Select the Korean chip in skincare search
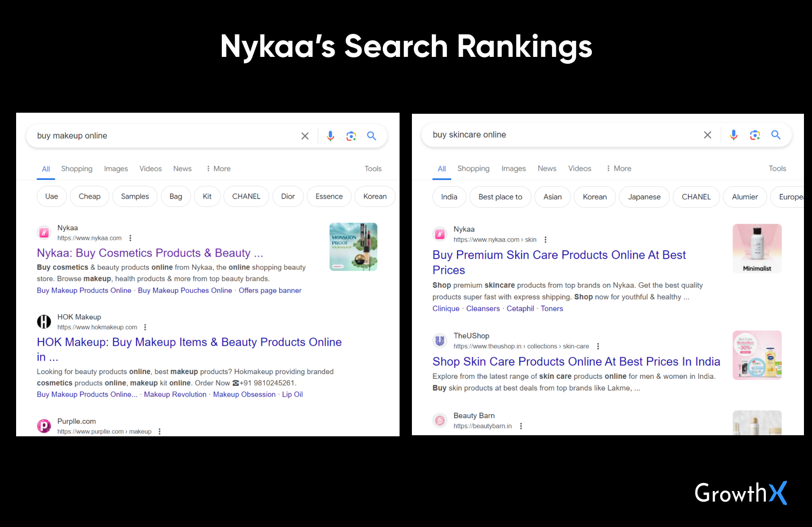The image size is (812, 527). (x=595, y=197)
